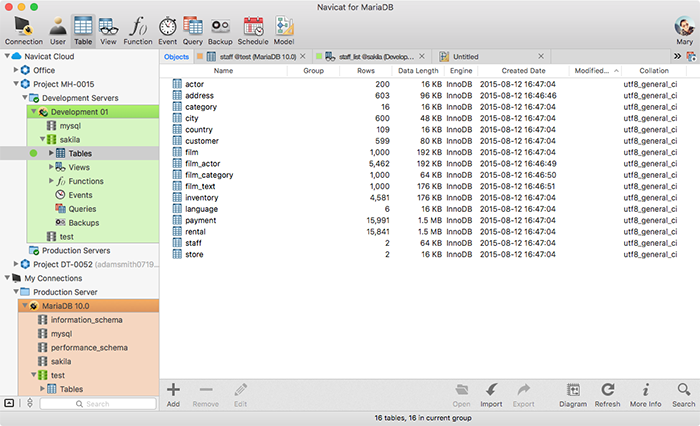Click the Add table button
Viewport: 700px width, 426px height.
click(173, 395)
